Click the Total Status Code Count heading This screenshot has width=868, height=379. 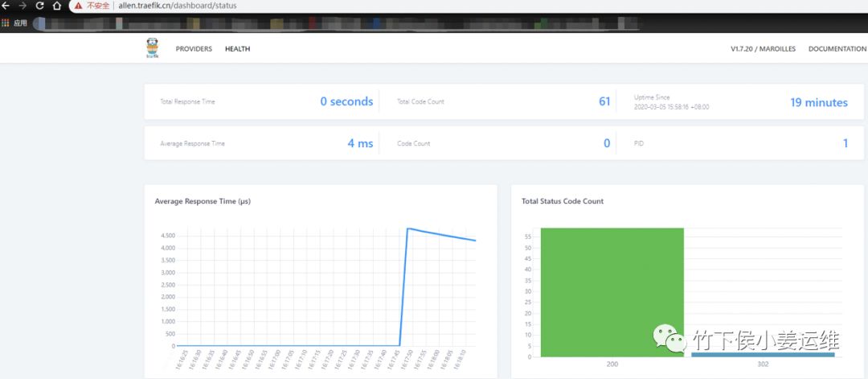point(563,201)
